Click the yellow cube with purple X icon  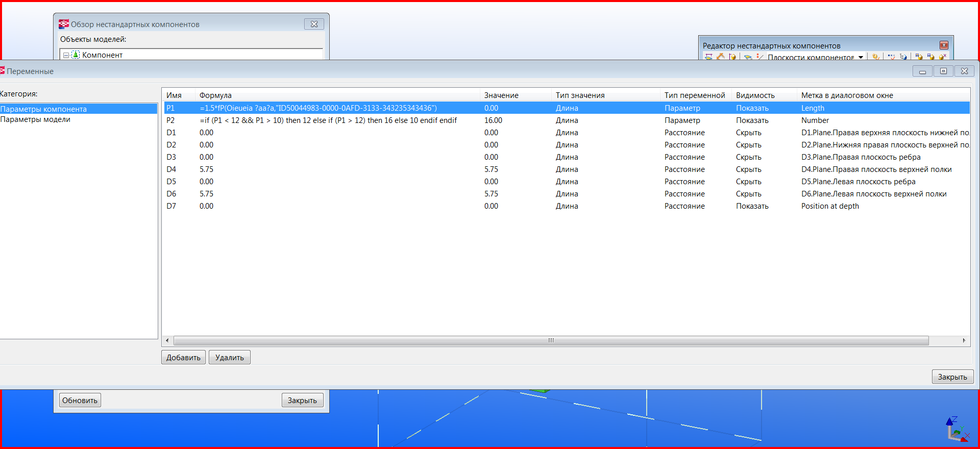pos(942,57)
